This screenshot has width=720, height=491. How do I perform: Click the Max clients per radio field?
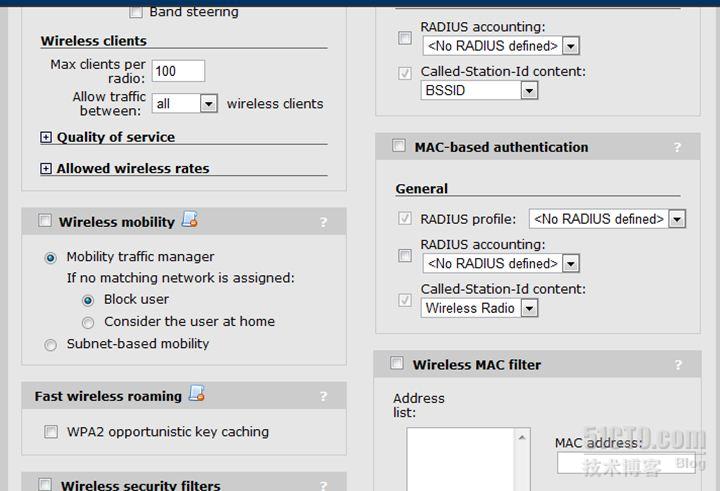[x=178, y=71]
